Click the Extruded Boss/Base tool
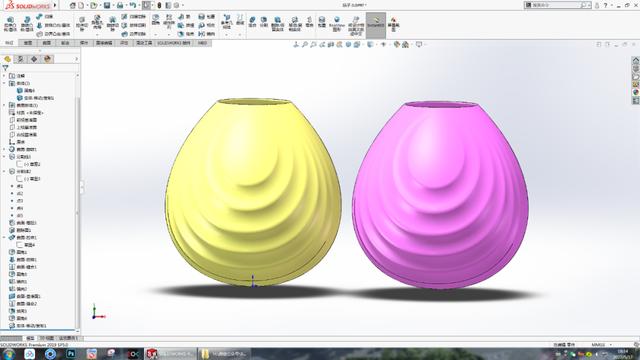Image resolution: width=640 pixels, height=360 pixels. pos(10,24)
